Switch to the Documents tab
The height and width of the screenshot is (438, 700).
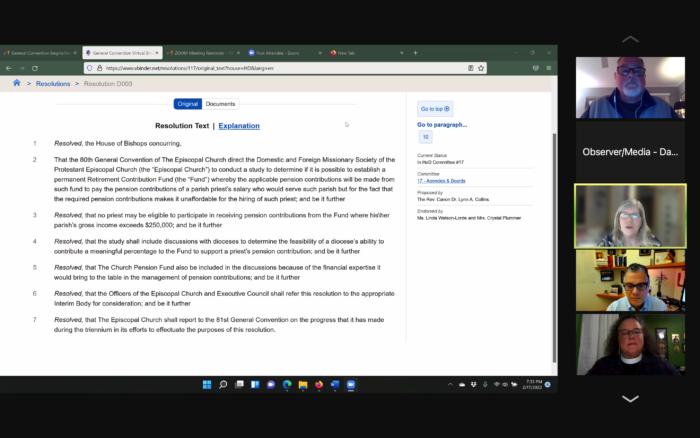pos(220,104)
